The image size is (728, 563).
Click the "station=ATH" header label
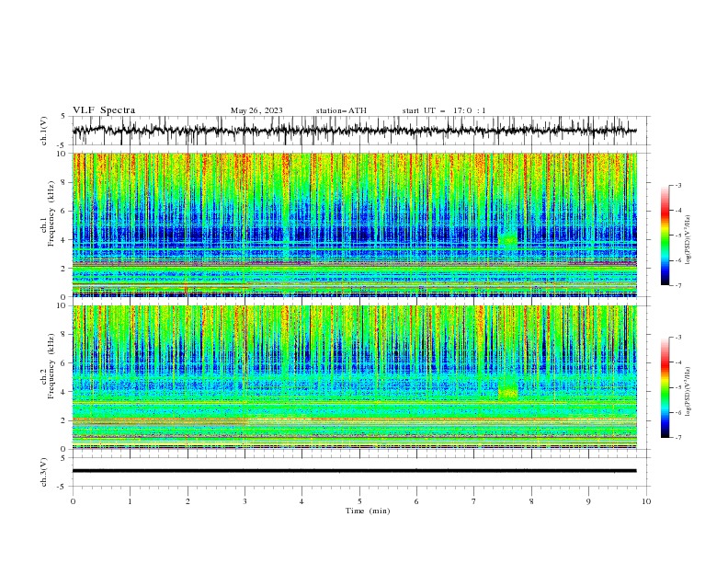pos(341,110)
